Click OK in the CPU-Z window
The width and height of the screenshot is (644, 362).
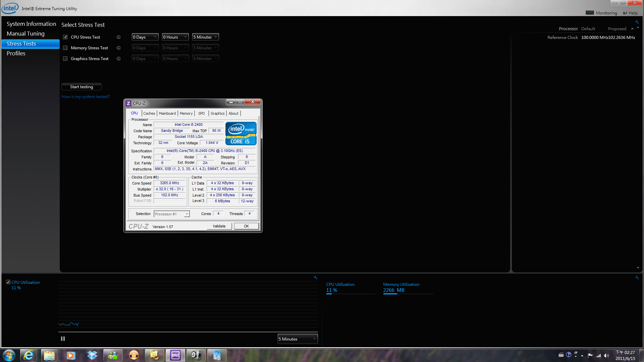246,226
